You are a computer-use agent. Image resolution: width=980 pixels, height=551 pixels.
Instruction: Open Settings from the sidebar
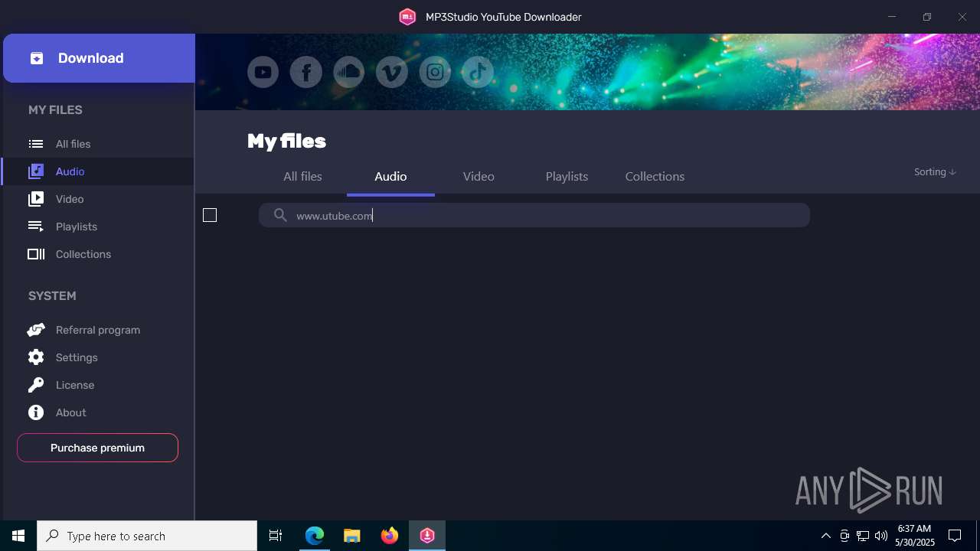(x=98, y=357)
